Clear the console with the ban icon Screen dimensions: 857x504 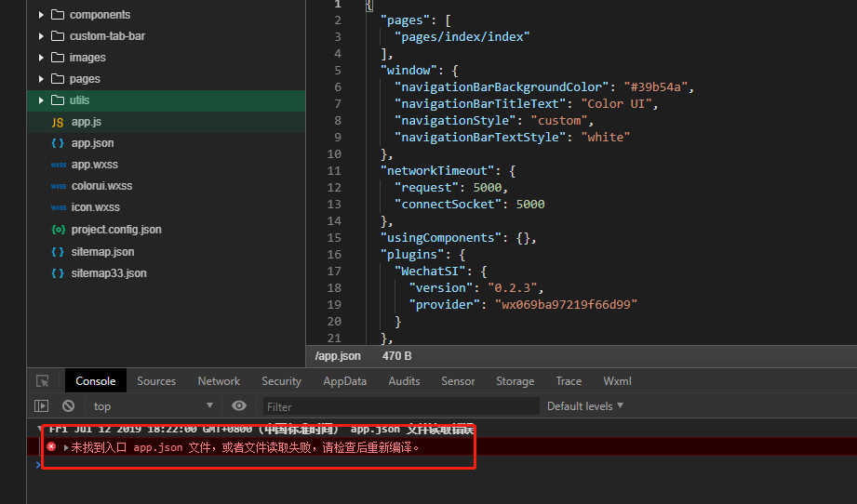point(68,405)
